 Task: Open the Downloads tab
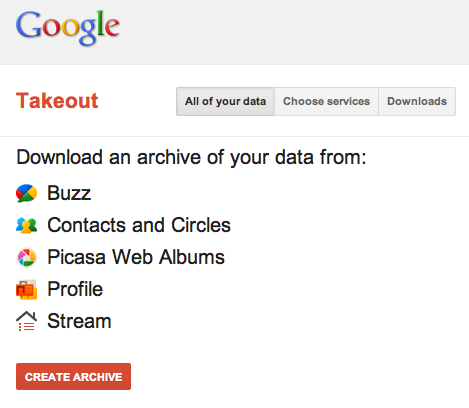pyautogui.click(x=417, y=101)
